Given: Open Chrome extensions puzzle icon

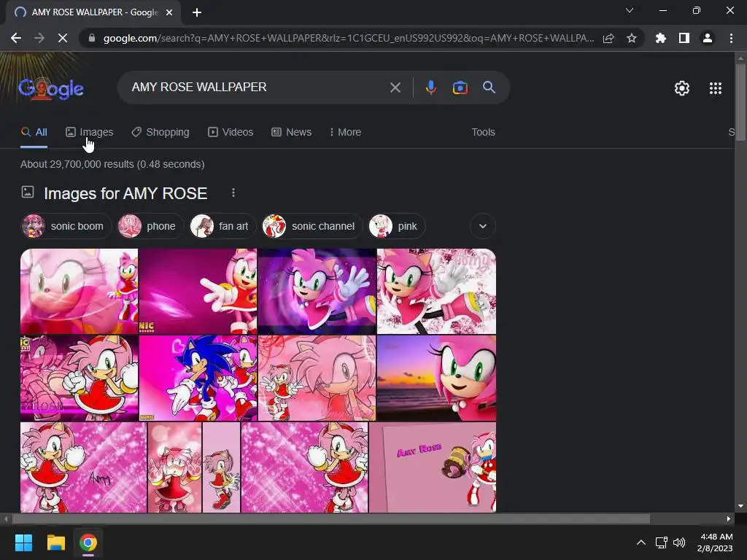Looking at the screenshot, I should pyautogui.click(x=660, y=38).
